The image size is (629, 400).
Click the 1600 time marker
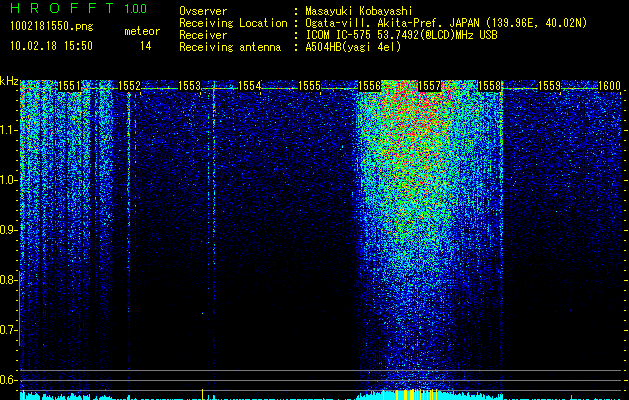click(610, 86)
